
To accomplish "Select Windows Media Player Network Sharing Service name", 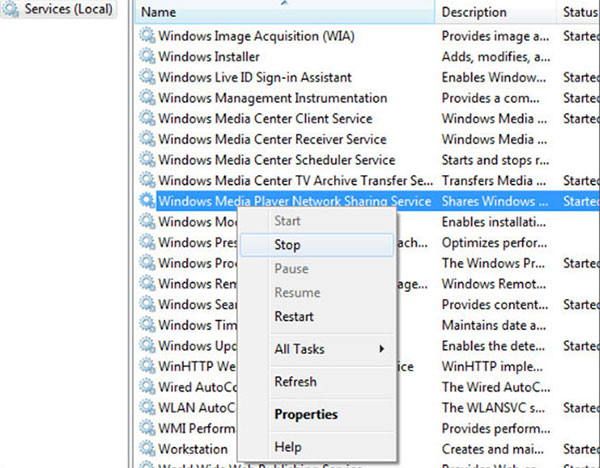I will [295, 201].
